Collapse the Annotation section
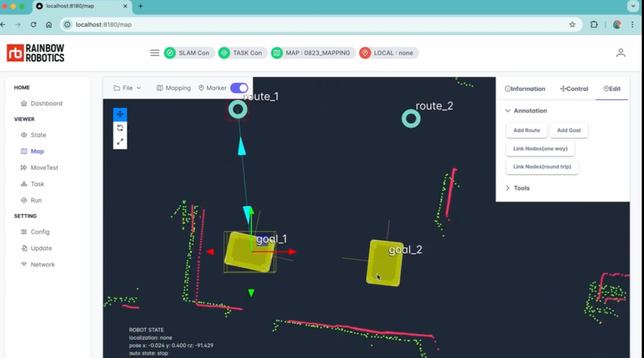 pyautogui.click(x=508, y=110)
